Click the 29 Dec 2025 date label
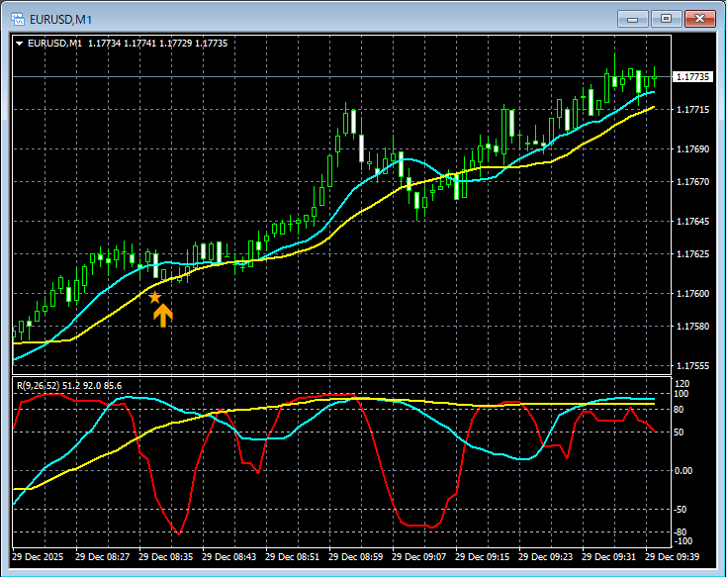This screenshot has height=577, width=728. (x=38, y=556)
